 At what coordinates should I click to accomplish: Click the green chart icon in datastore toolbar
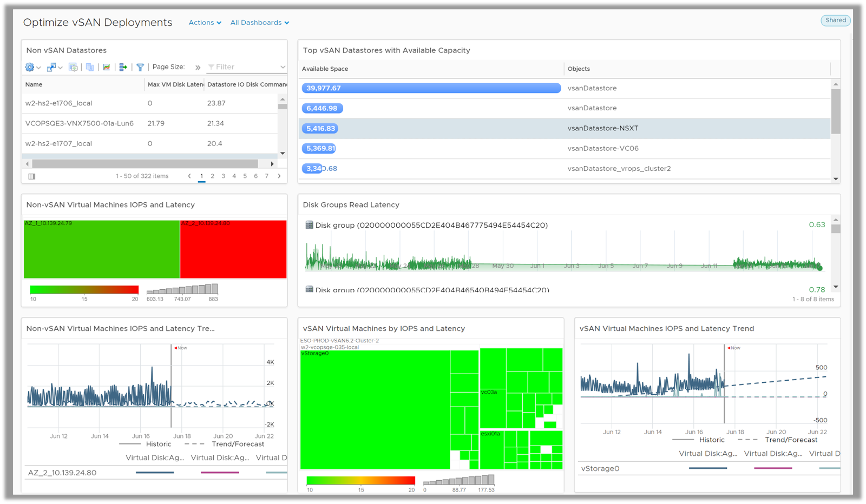point(107,67)
